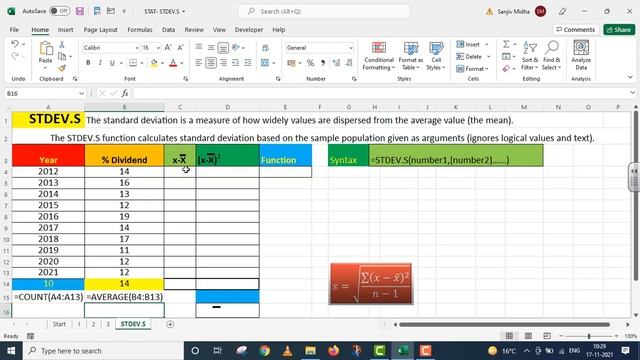Click the Orientation text angle icon
The height and width of the screenshot is (360, 640).
pyautogui.click(x=236, y=48)
